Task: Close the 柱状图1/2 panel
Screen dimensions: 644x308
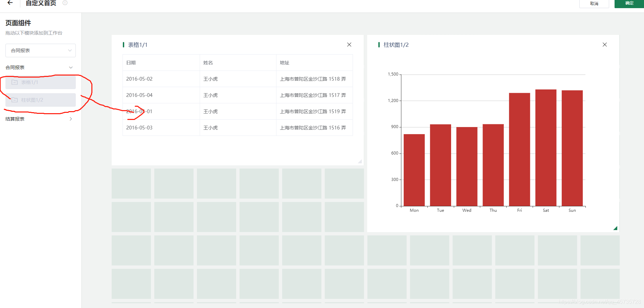Action: click(605, 45)
